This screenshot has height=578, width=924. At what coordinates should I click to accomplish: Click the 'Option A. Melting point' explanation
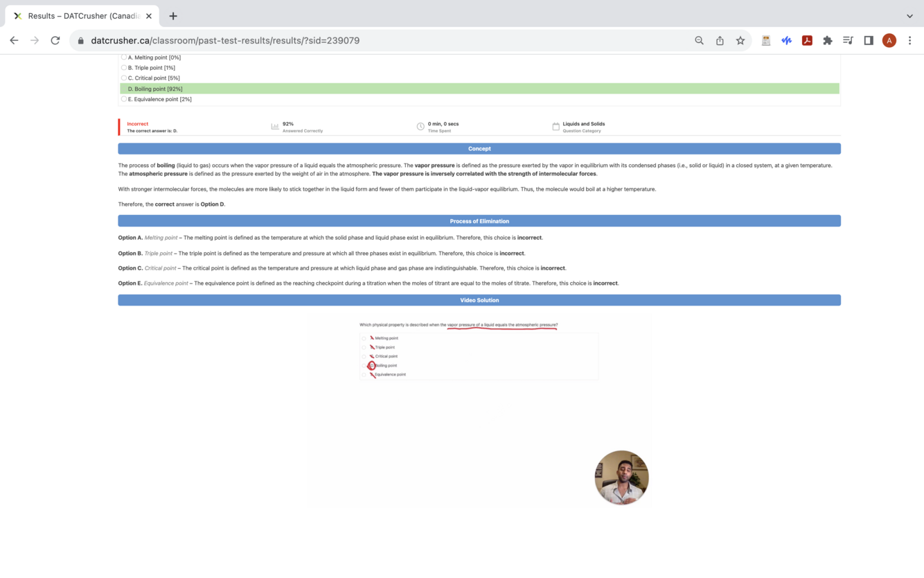(x=330, y=238)
